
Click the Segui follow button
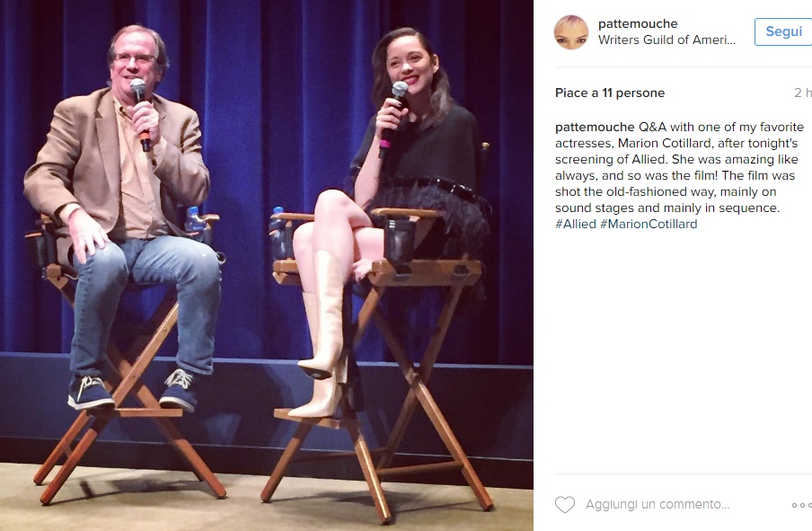(783, 31)
